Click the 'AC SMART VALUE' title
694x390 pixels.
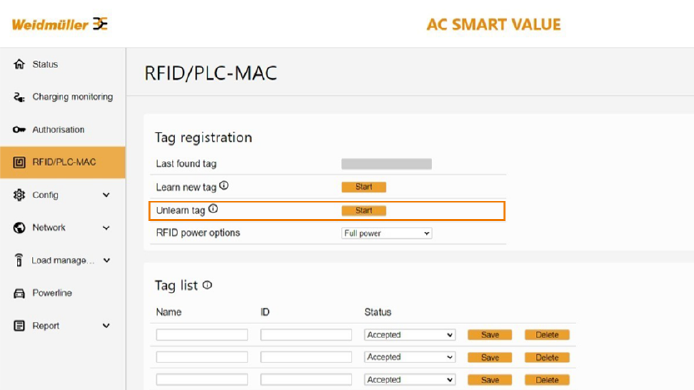coord(494,24)
